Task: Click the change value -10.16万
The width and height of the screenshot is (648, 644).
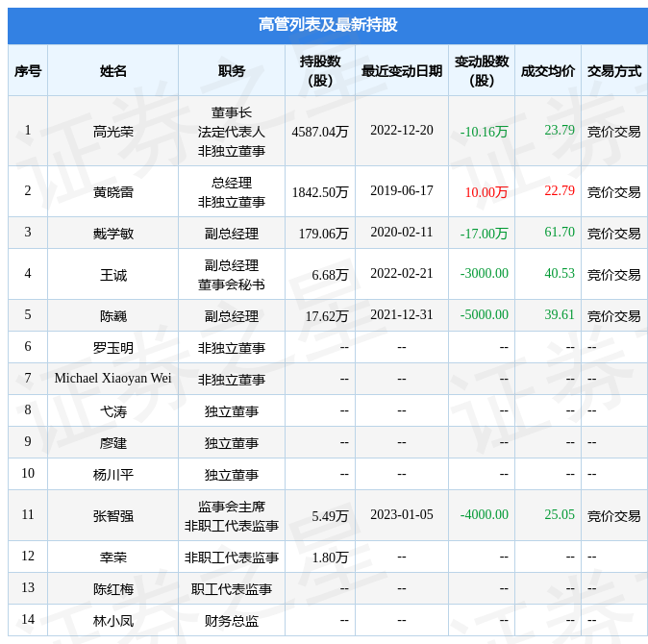Action: (484, 132)
